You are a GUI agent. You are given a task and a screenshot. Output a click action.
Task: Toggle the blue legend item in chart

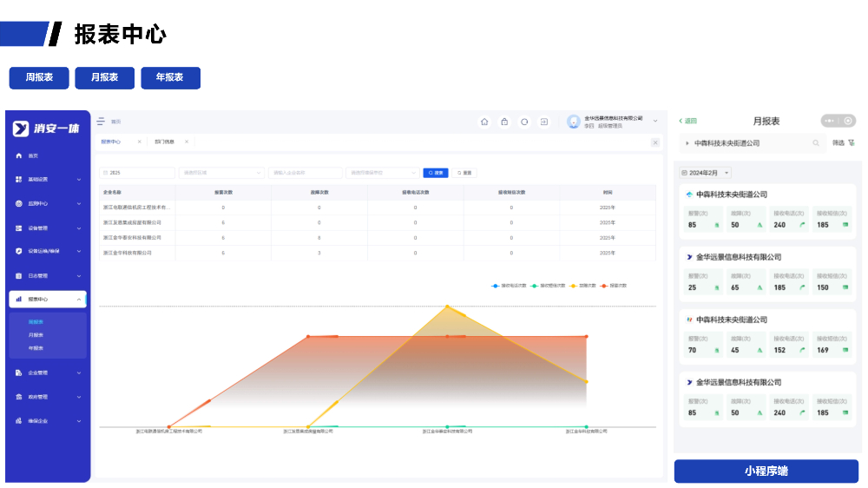[508, 286]
